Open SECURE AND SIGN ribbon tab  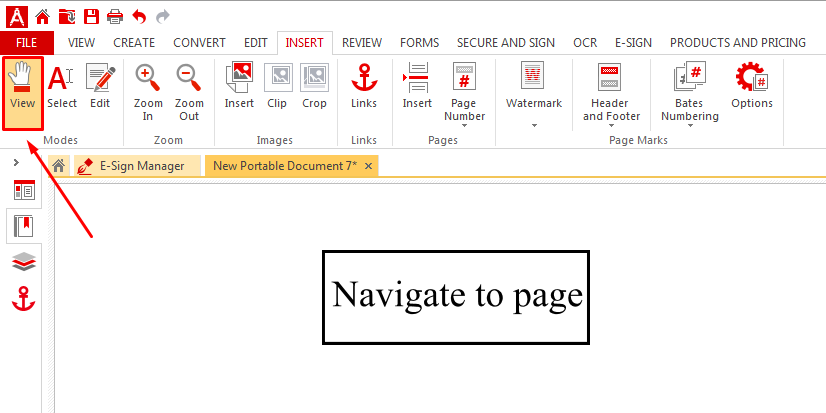(x=506, y=43)
